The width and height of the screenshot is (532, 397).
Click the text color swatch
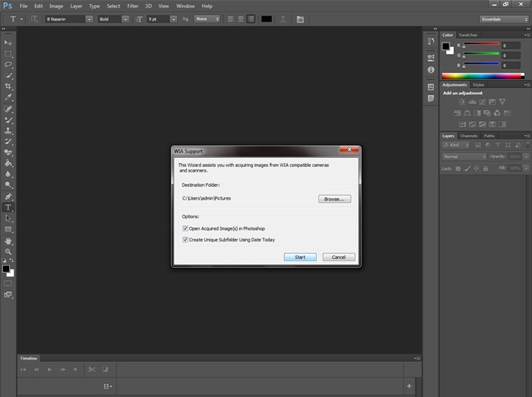point(266,19)
